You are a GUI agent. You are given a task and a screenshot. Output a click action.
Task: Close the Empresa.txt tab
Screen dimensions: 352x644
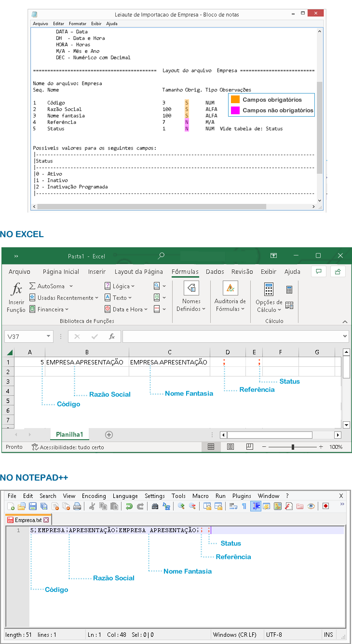[46, 520]
